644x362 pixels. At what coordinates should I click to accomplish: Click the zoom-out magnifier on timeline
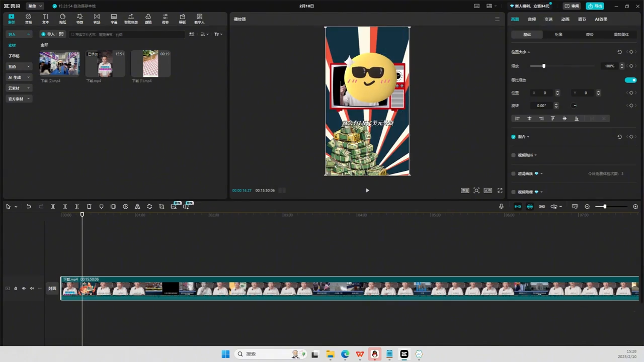tap(587, 207)
